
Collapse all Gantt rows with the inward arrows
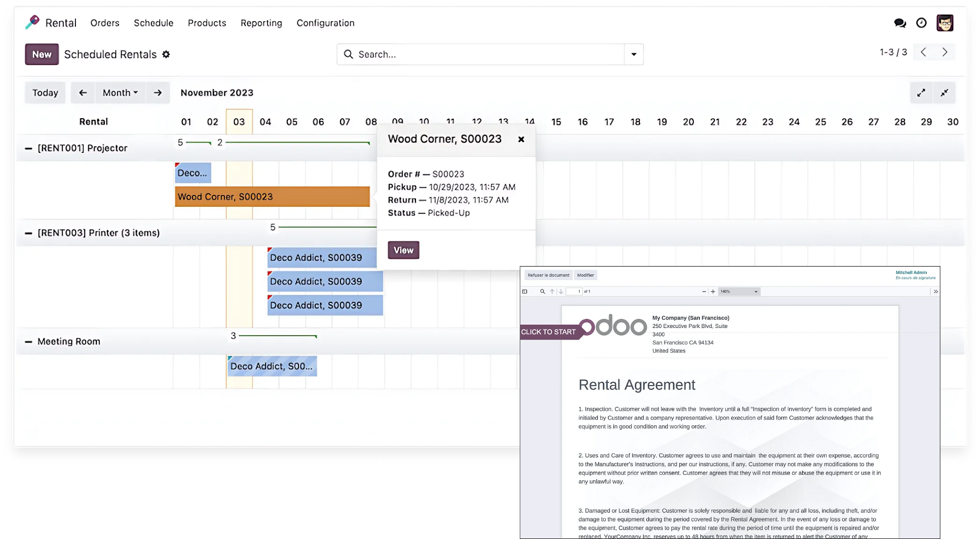coord(944,93)
